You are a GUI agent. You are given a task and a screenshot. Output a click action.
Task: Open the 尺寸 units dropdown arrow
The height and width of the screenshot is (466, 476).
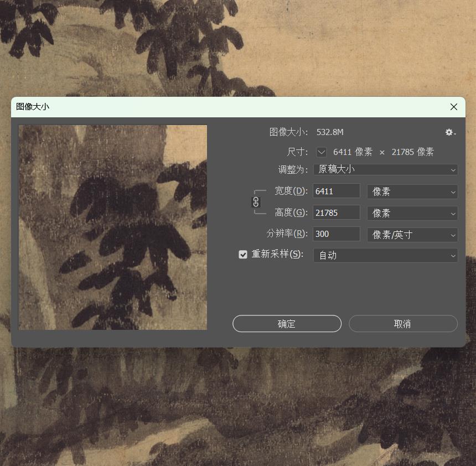click(322, 152)
